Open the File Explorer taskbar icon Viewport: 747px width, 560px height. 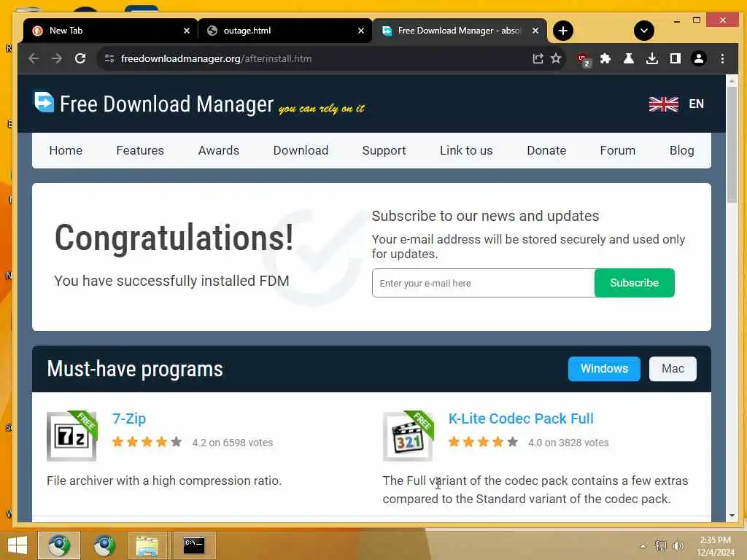coord(147,545)
